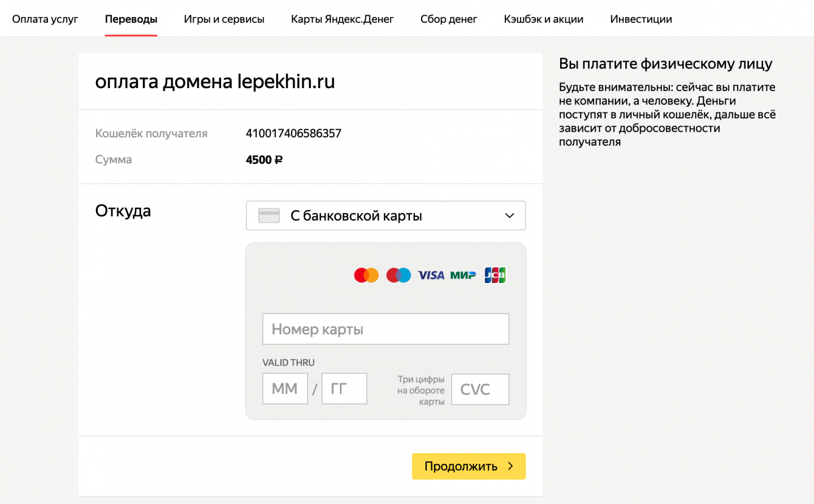Image resolution: width=814 pixels, height=504 pixels.
Task: Navigate to the Инвестиции tab
Action: tap(641, 19)
